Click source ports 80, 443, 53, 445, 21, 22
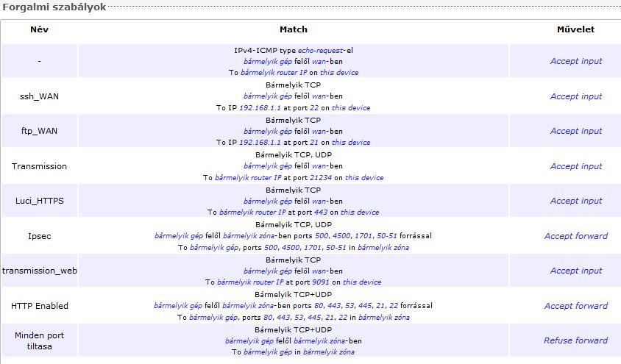This screenshot has height=364, width=621. (x=356, y=306)
